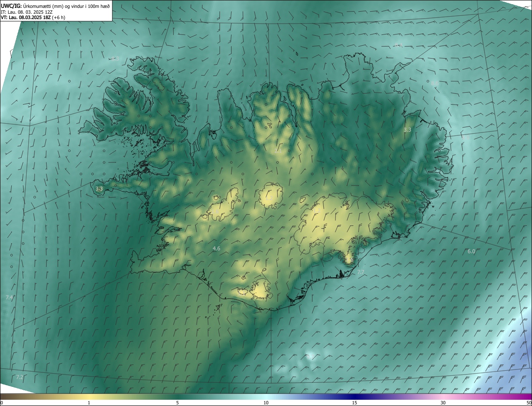
Task: Click the map value label "7.2" near the bottom left
Action: coord(19,377)
